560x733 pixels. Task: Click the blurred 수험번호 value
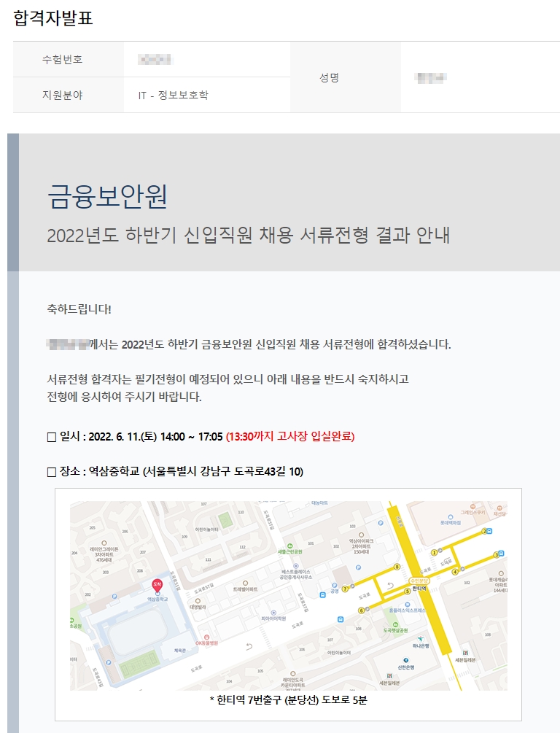pyautogui.click(x=155, y=59)
